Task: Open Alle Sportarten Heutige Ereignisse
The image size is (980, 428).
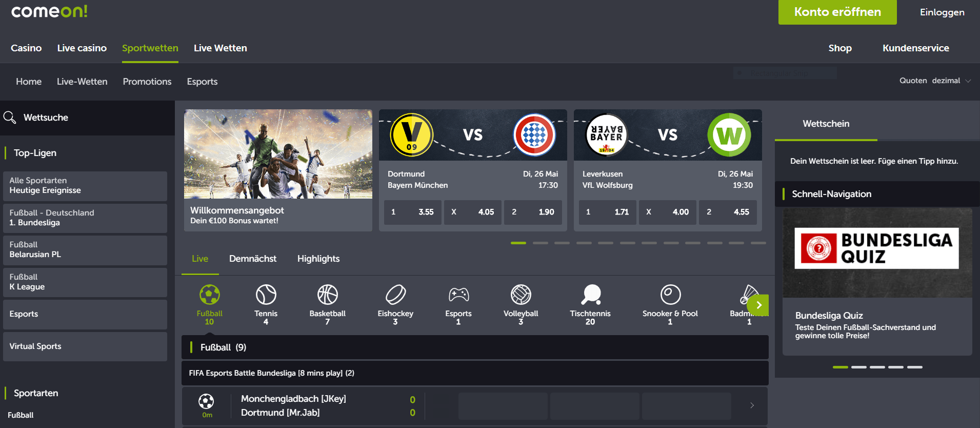Action: (x=85, y=186)
